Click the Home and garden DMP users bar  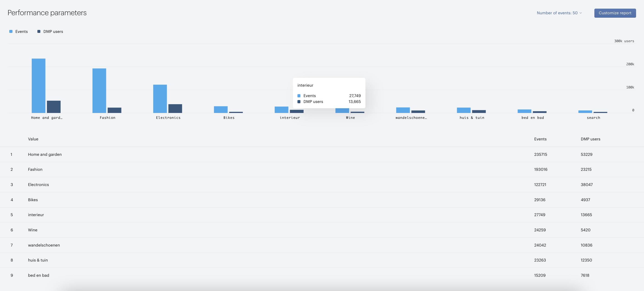pos(54,107)
